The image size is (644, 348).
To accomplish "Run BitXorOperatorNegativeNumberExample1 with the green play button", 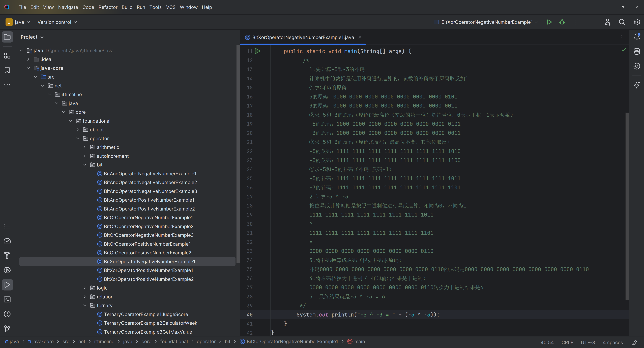I will (549, 22).
